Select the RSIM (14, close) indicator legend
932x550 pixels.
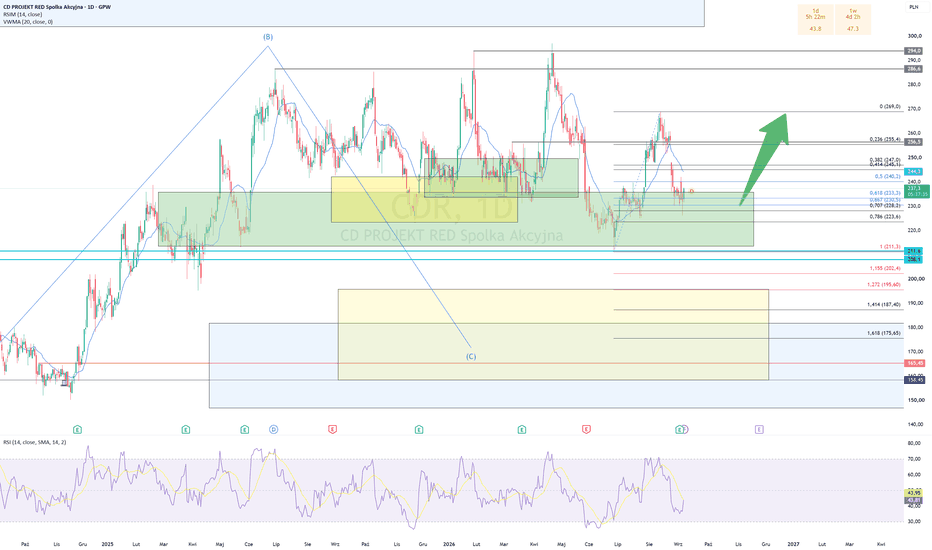click(23, 14)
